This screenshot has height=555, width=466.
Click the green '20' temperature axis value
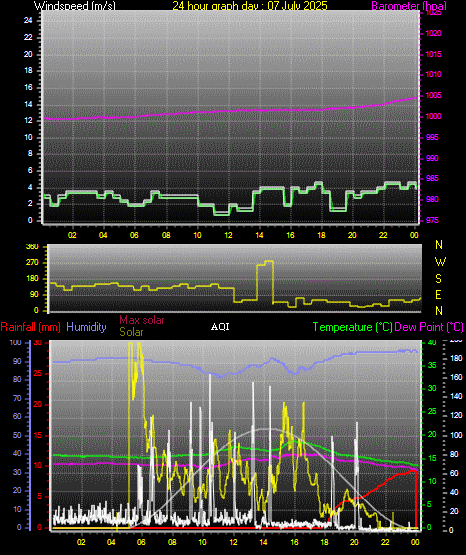click(x=432, y=435)
